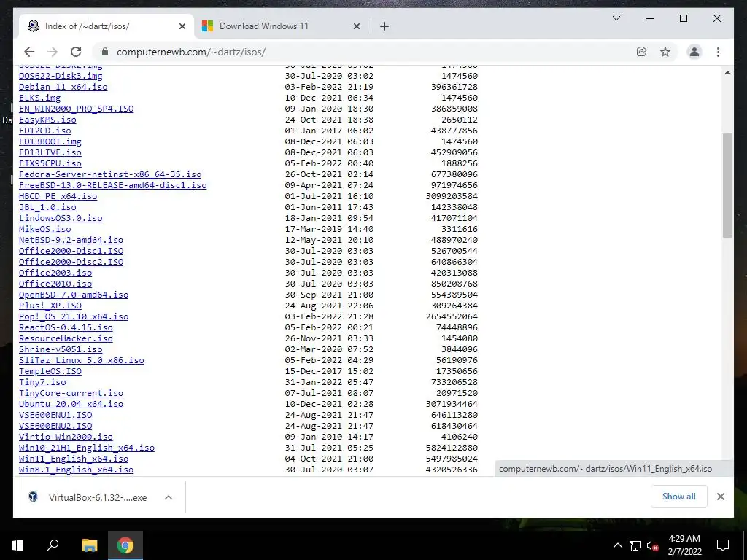Click the Win8.1_English_x64.iso link
The image size is (747, 560).
tap(76, 470)
